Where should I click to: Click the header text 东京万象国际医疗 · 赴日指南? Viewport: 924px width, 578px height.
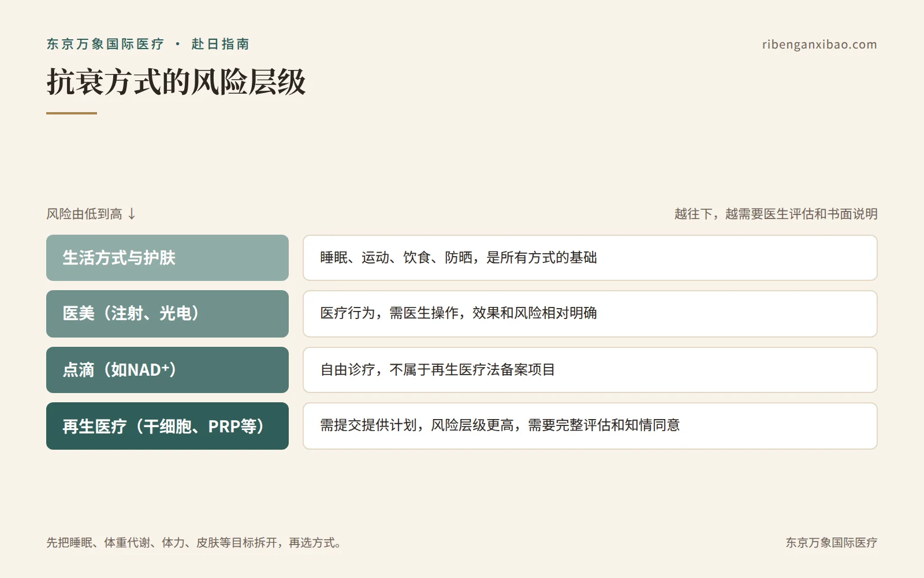(148, 44)
